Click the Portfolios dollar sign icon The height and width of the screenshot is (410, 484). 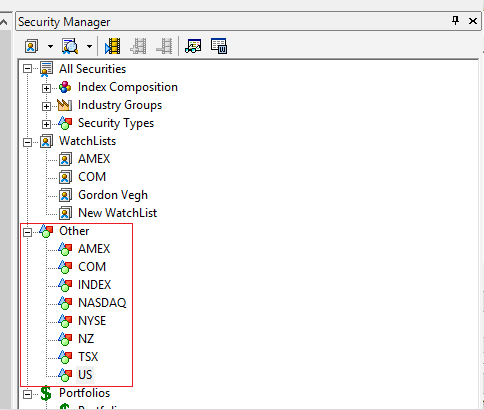pos(46,393)
